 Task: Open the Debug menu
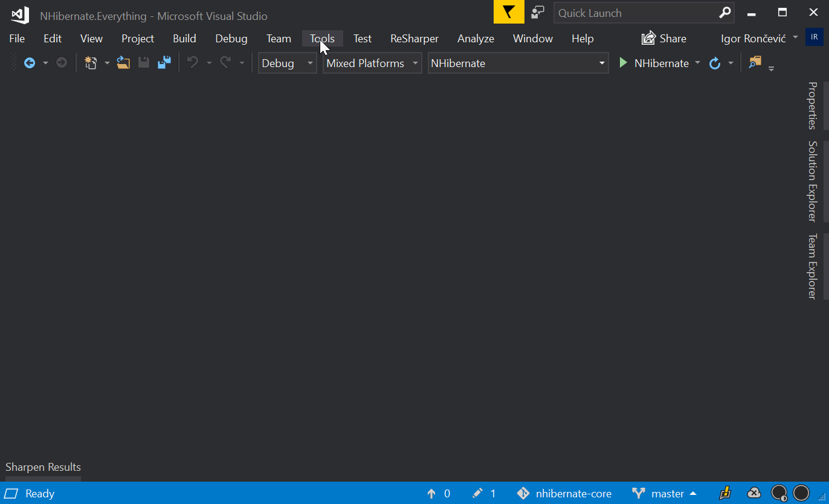coord(231,38)
